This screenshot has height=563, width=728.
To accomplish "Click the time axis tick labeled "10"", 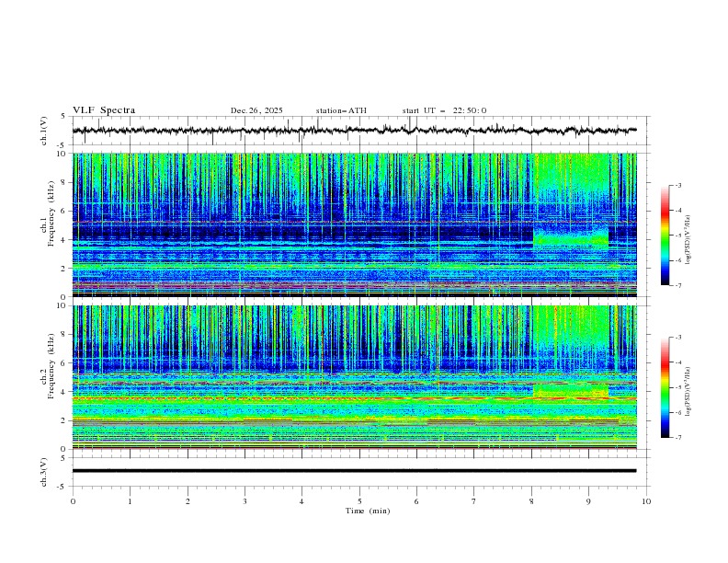I will (646, 501).
